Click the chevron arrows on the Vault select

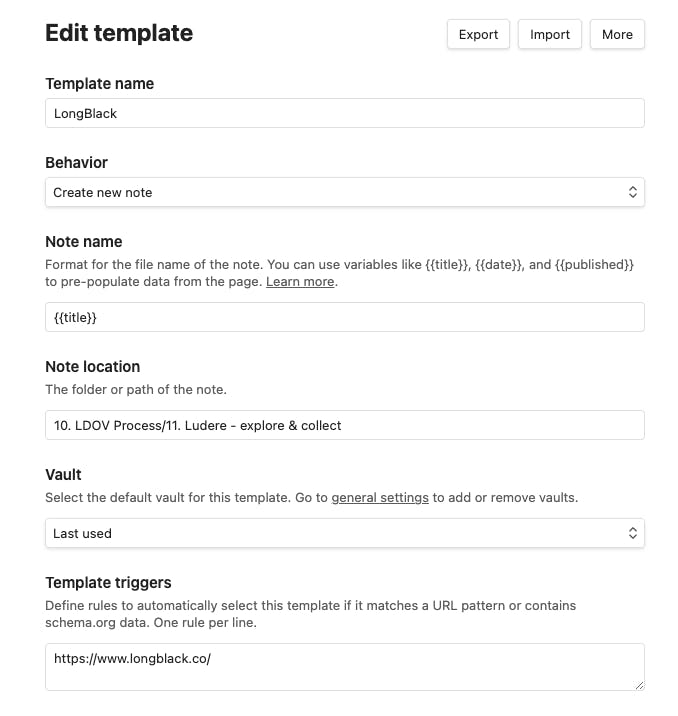tap(632, 533)
